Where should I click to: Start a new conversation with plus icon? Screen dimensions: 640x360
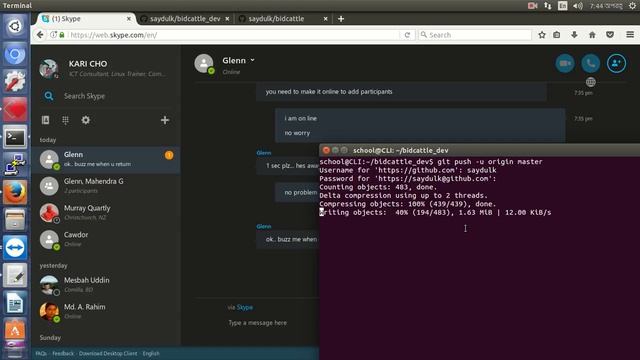coord(165,120)
